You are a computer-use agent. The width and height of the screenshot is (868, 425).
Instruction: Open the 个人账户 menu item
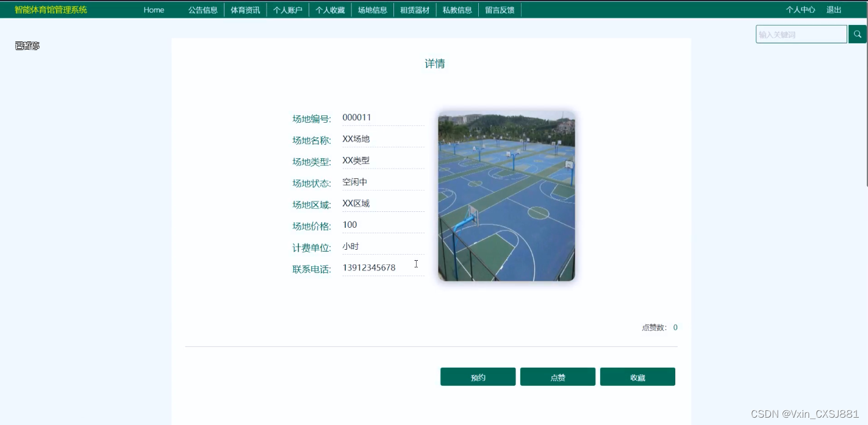tap(288, 10)
